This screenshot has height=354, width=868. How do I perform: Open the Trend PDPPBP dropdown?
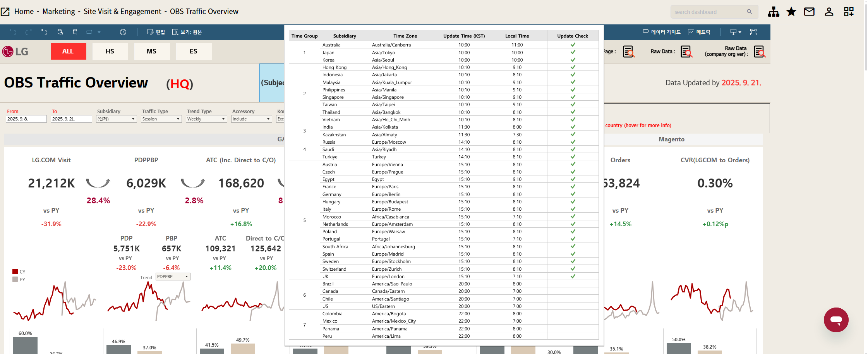pos(173,277)
